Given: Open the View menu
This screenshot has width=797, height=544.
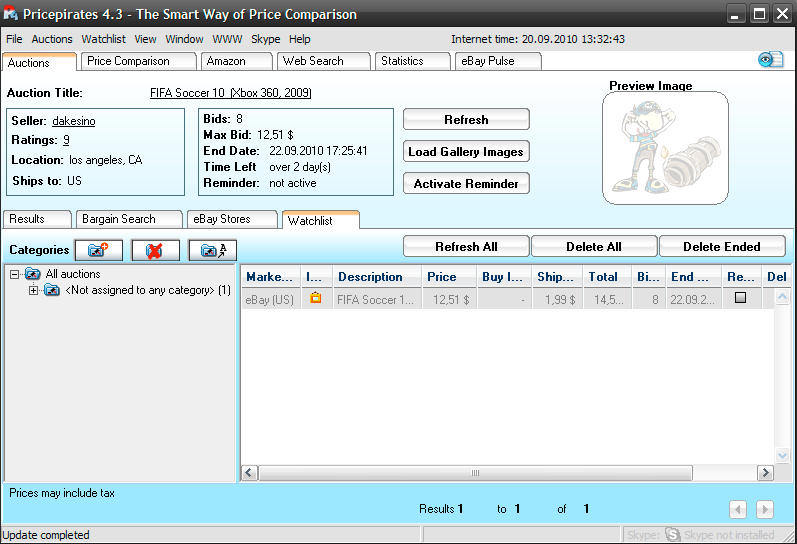Looking at the screenshot, I should tap(145, 39).
